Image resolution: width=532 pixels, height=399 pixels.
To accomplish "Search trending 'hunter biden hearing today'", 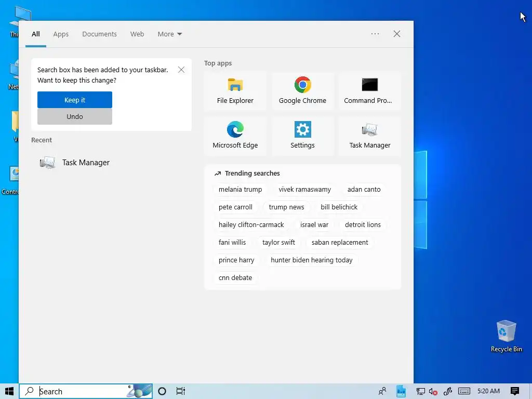I will tap(312, 260).
